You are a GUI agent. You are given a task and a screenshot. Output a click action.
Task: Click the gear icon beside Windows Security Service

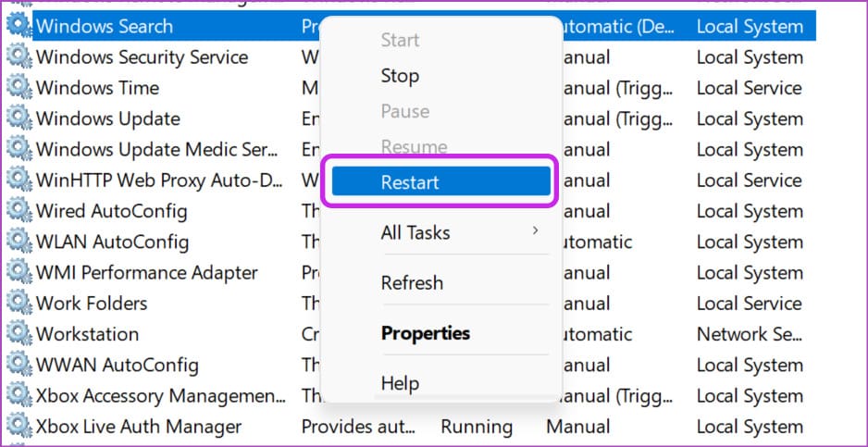(19, 56)
